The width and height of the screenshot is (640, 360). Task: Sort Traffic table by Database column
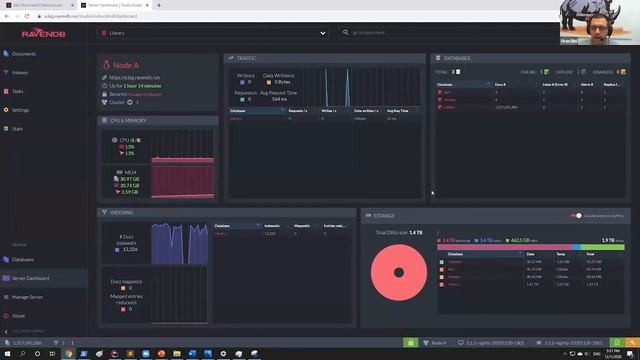(256, 111)
